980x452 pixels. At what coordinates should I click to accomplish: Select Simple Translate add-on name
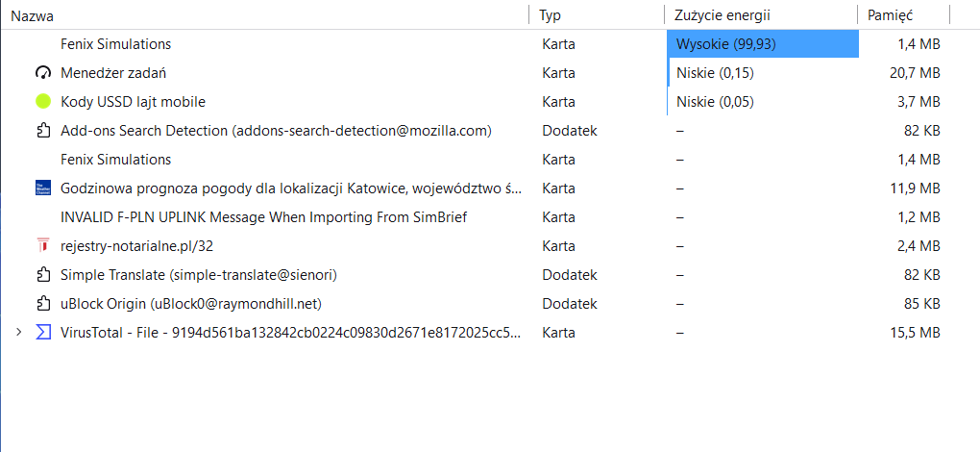[x=200, y=274]
